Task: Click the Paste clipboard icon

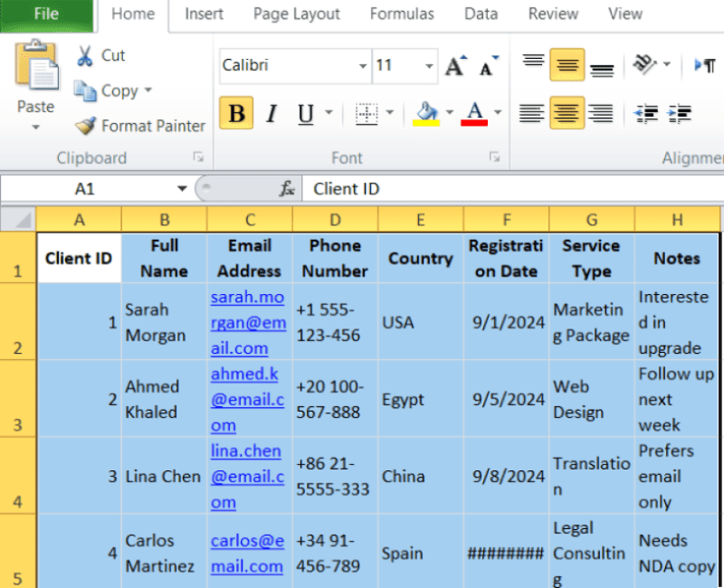Action: point(36,64)
